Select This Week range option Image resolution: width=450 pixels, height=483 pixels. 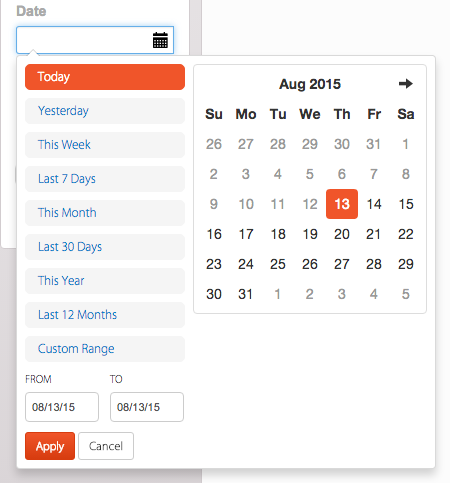pos(105,145)
